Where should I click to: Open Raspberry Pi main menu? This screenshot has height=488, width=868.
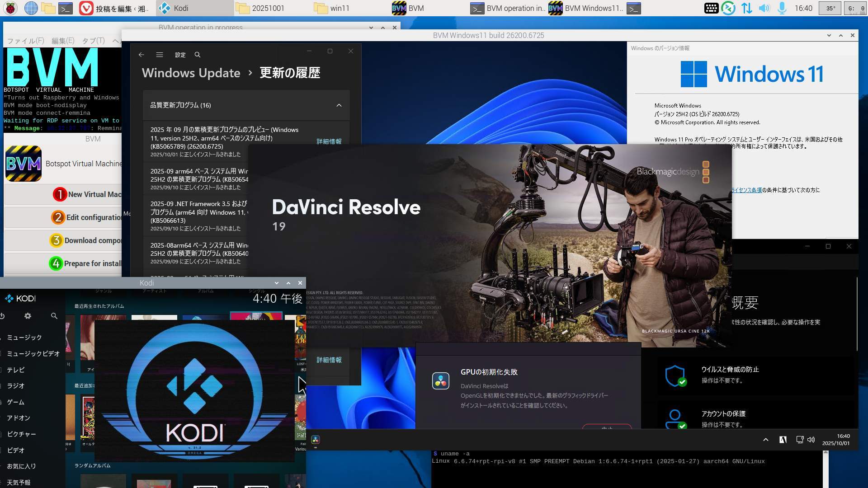coord(10,8)
